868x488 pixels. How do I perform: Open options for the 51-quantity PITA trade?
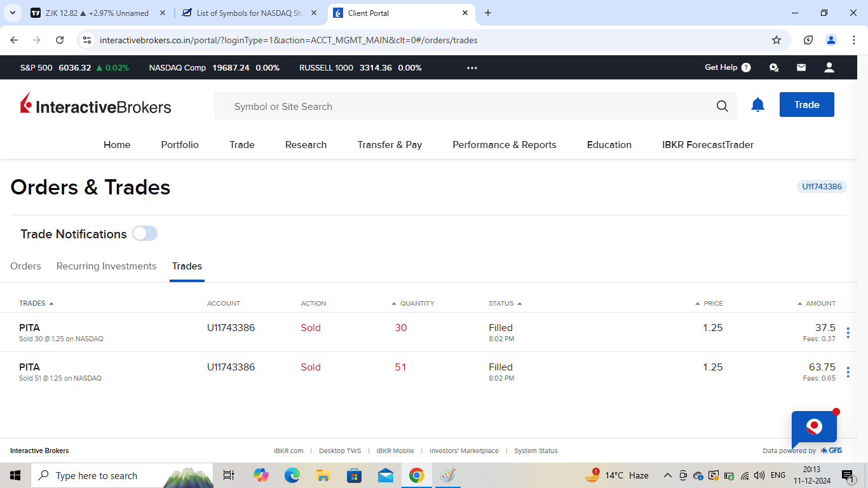[848, 372]
